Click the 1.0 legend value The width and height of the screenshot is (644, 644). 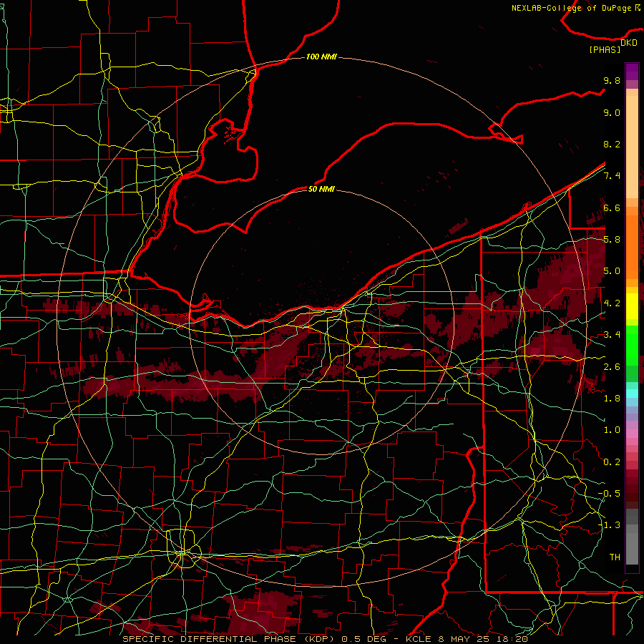point(612,430)
